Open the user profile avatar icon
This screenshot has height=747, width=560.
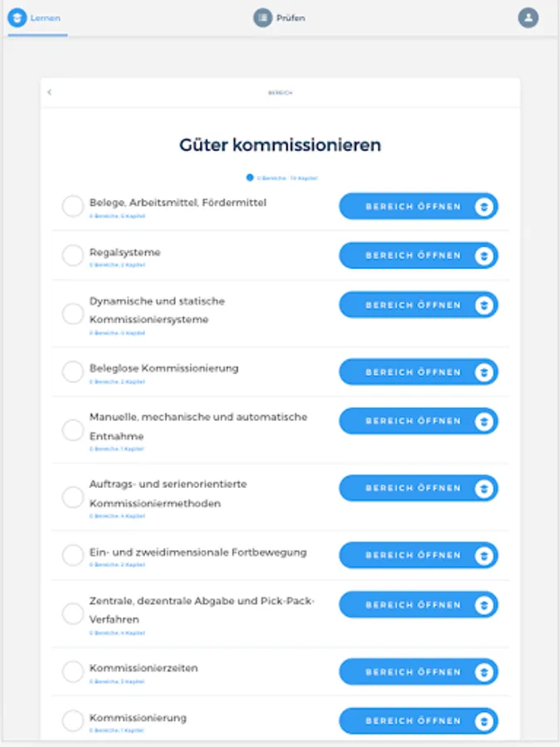pyautogui.click(x=528, y=17)
